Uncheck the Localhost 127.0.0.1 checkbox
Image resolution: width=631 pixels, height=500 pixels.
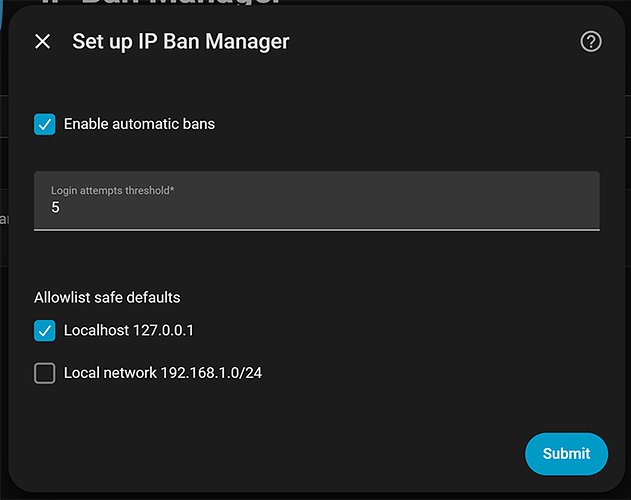(45, 331)
